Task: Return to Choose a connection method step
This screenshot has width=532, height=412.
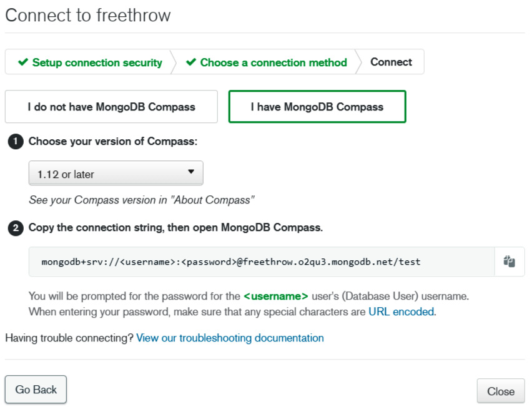Action: pyautogui.click(x=273, y=62)
